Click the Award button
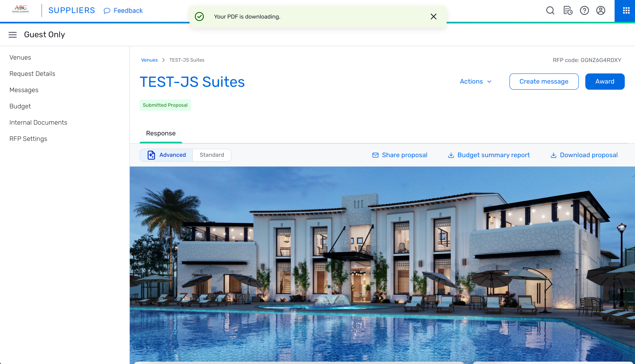This screenshot has height=364, width=635. point(605,81)
